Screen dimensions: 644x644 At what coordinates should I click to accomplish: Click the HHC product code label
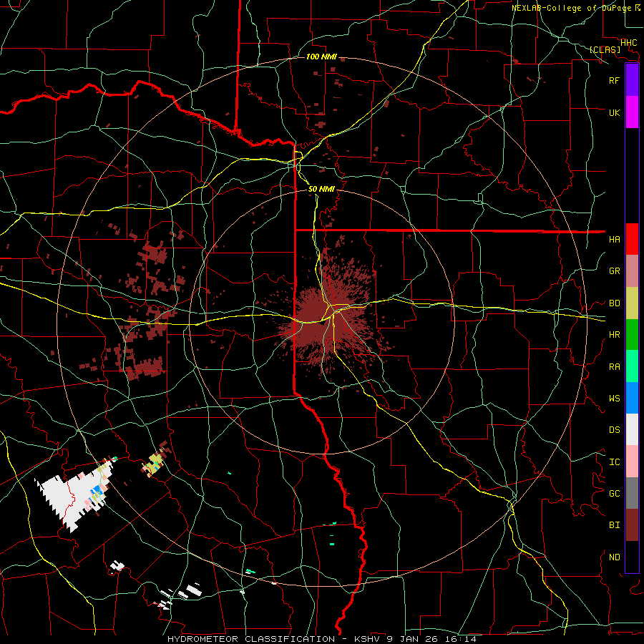(628, 43)
